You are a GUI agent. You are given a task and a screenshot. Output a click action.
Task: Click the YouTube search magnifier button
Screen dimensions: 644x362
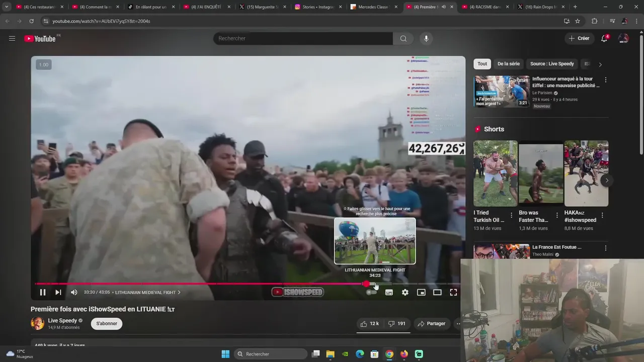(x=404, y=38)
